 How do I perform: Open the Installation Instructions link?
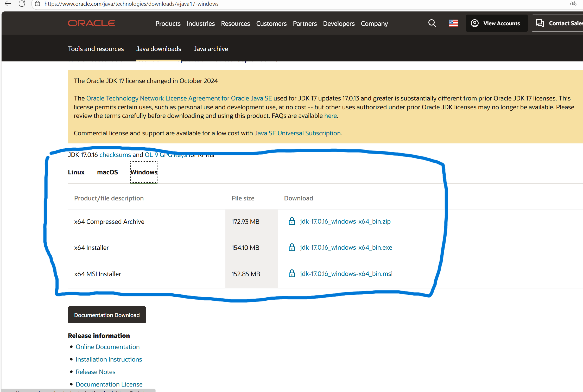(109, 359)
